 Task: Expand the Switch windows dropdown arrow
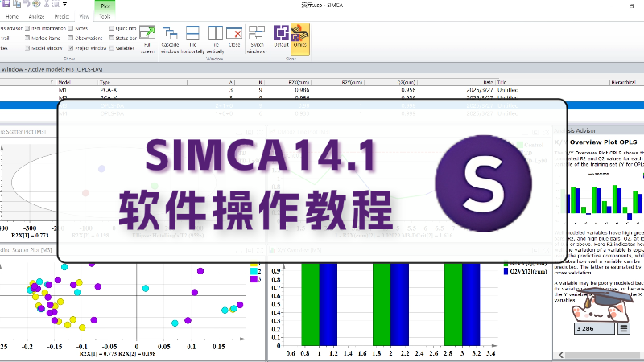tap(266, 51)
